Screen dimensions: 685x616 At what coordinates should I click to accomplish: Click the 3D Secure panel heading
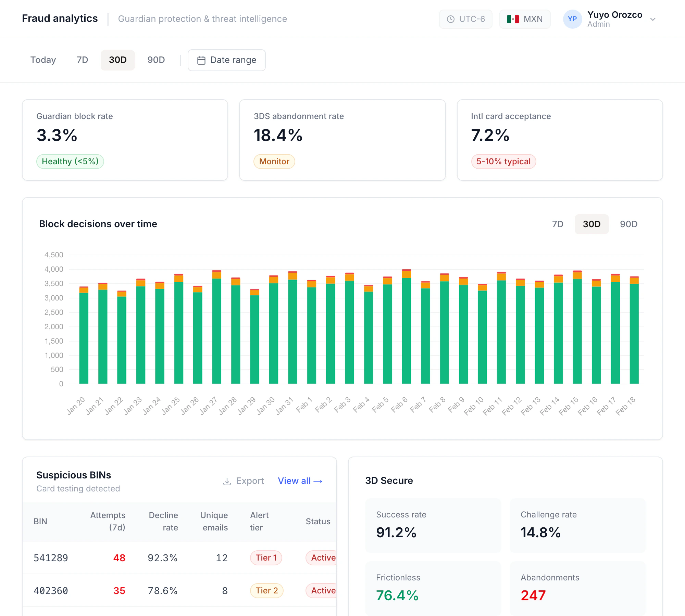point(389,481)
